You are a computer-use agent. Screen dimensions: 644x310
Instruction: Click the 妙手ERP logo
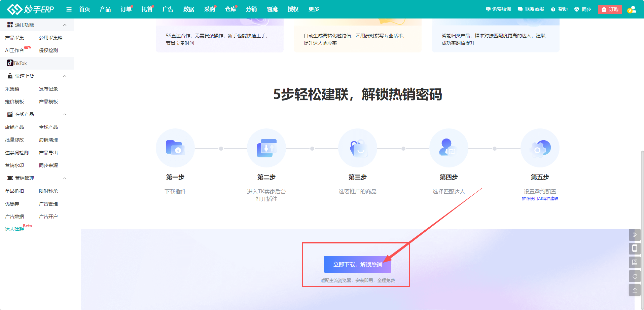[x=31, y=9]
